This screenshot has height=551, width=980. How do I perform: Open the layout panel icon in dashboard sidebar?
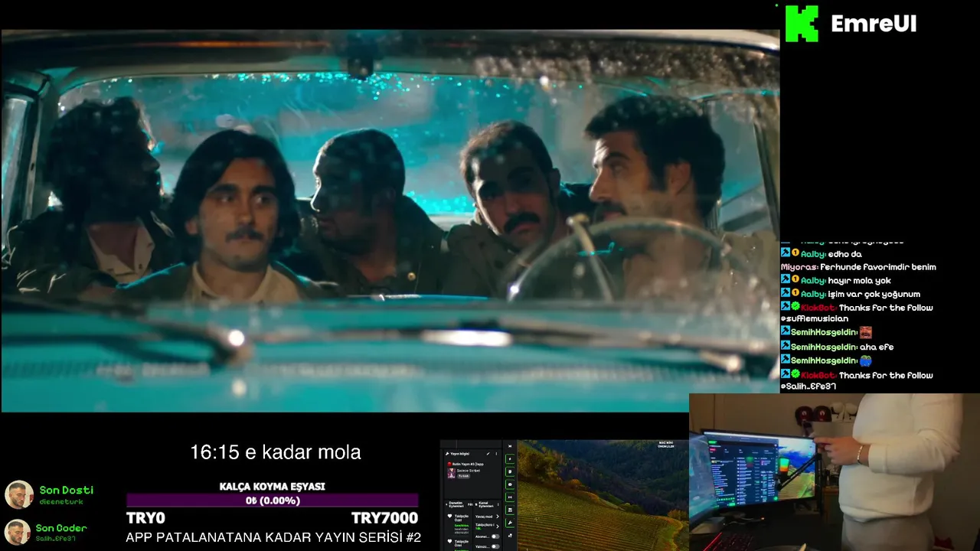[510, 510]
